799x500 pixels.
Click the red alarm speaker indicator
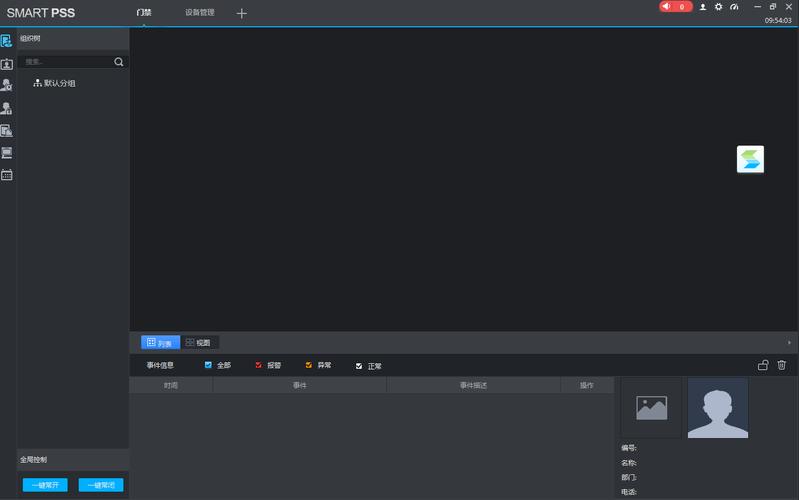click(675, 7)
